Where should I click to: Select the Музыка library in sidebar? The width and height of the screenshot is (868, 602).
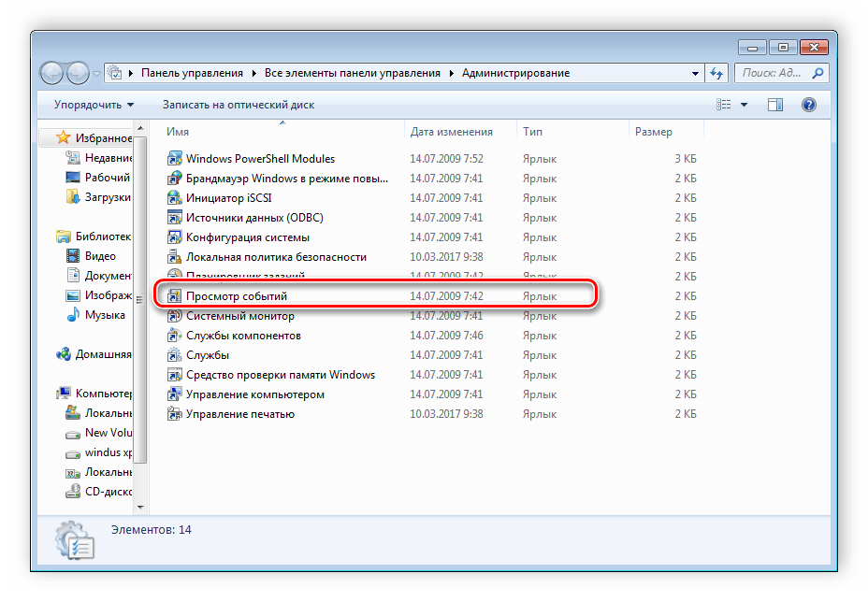105,315
